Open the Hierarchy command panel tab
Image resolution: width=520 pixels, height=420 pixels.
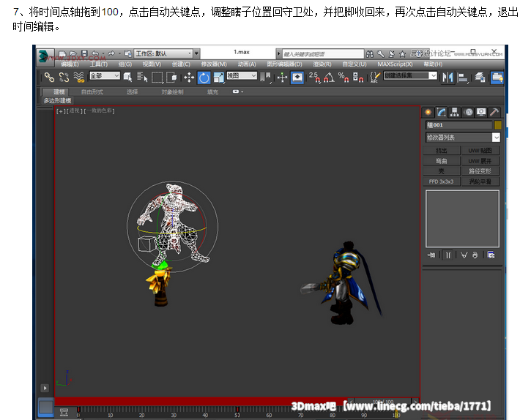coord(454,112)
